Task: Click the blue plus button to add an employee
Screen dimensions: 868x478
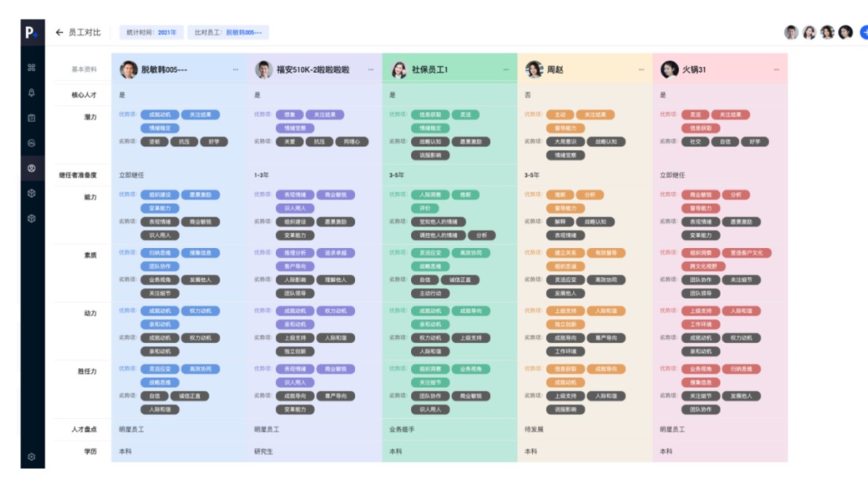Action: click(x=863, y=32)
